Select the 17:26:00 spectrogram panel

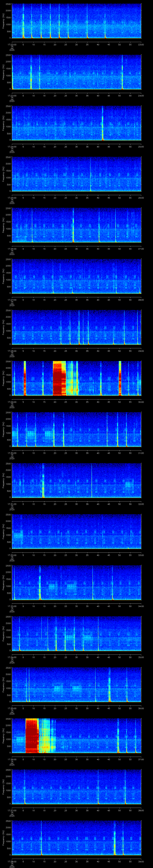77,225
